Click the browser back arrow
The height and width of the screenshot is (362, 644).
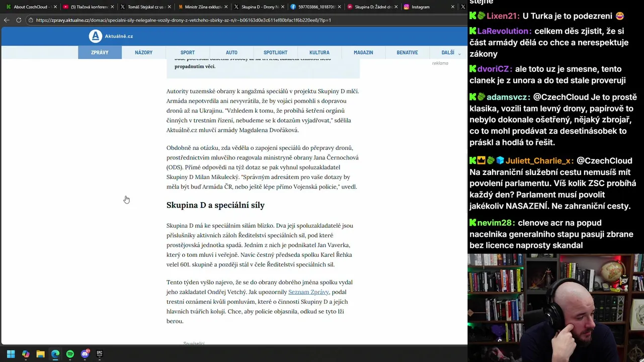click(7, 20)
